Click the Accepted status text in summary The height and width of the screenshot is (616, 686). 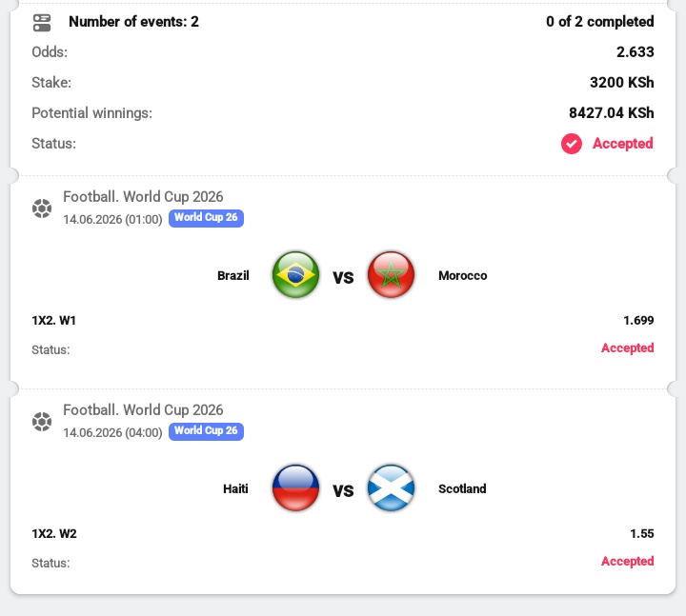623,144
